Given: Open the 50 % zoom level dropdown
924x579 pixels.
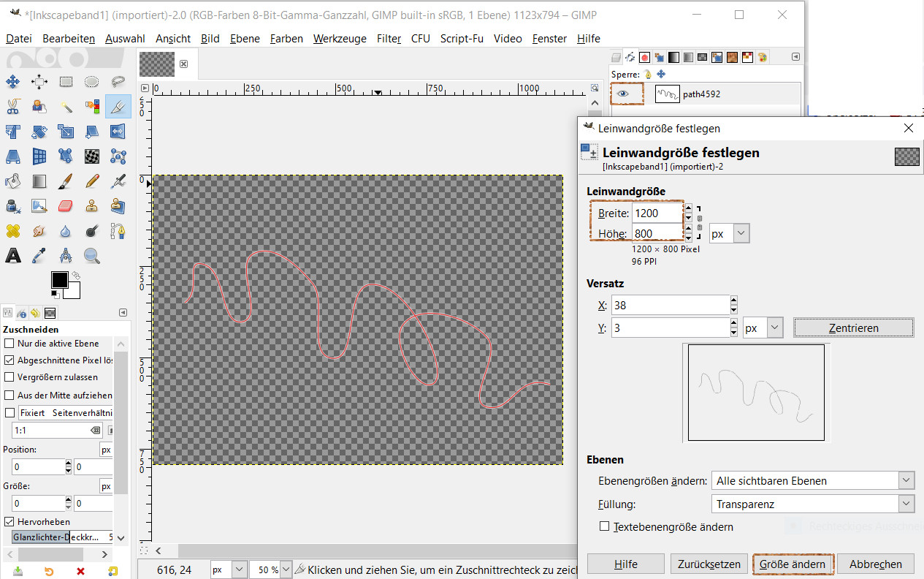Looking at the screenshot, I should click(286, 569).
